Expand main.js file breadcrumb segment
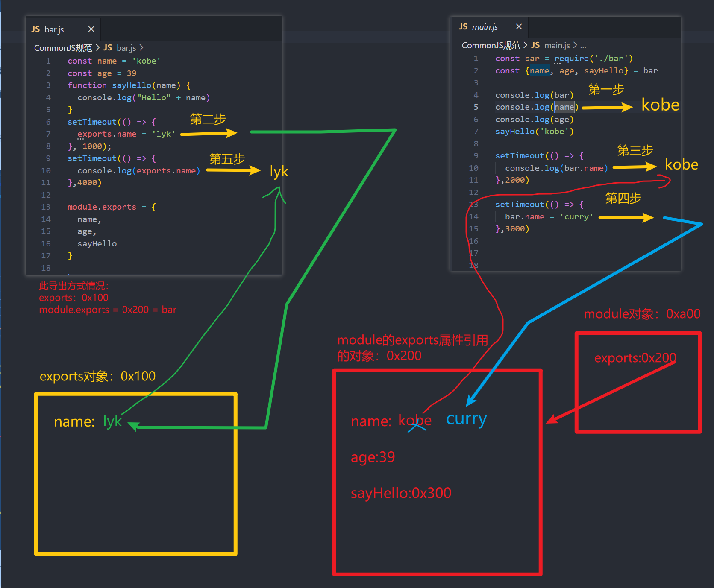The image size is (714, 588). [557, 45]
